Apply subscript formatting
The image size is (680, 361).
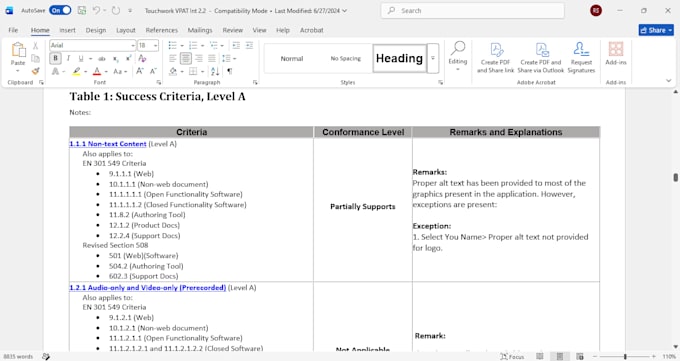[116, 58]
